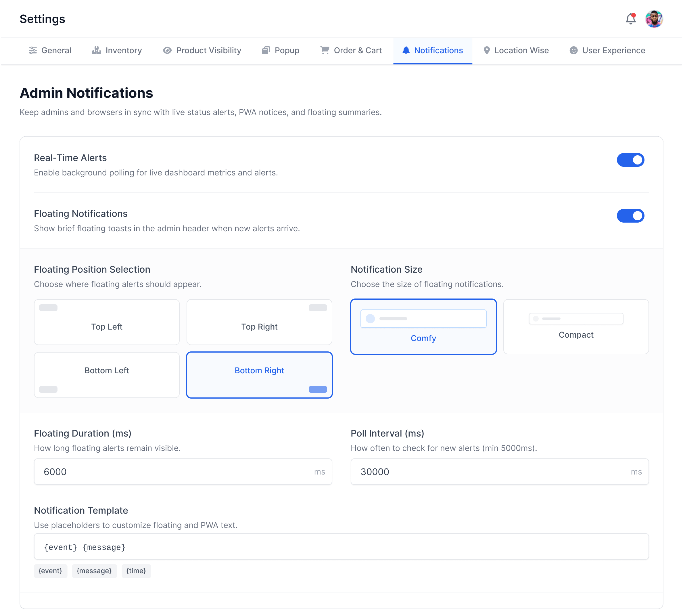This screenshot has width=683, height=616.
Task: Turn off Floating Notifications
Action: coord(631,216)
